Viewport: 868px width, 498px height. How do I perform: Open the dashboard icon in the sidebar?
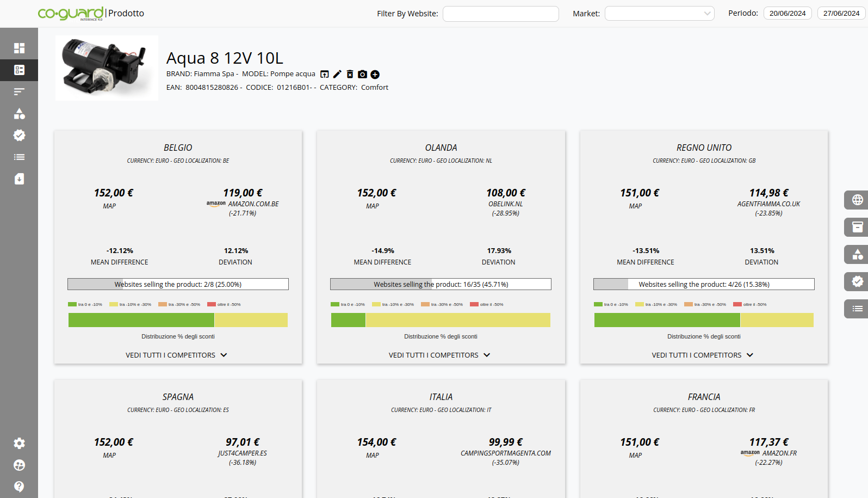coord(19,48)
